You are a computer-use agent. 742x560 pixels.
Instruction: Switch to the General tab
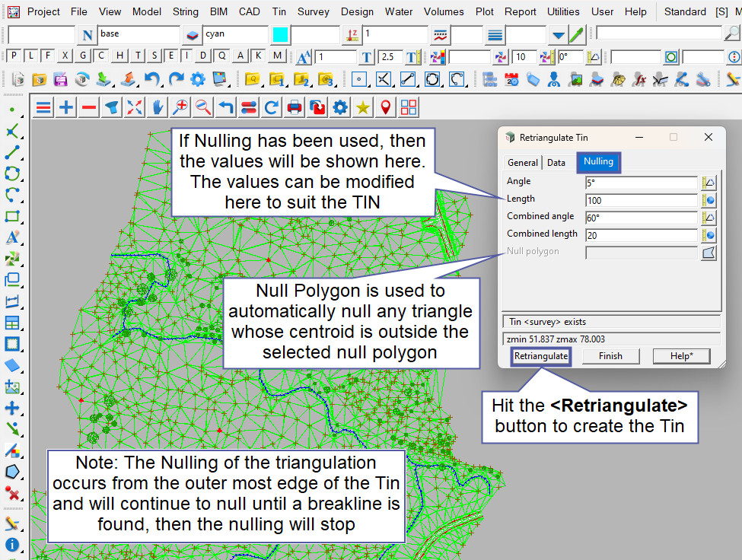click(x=523, y=162)
